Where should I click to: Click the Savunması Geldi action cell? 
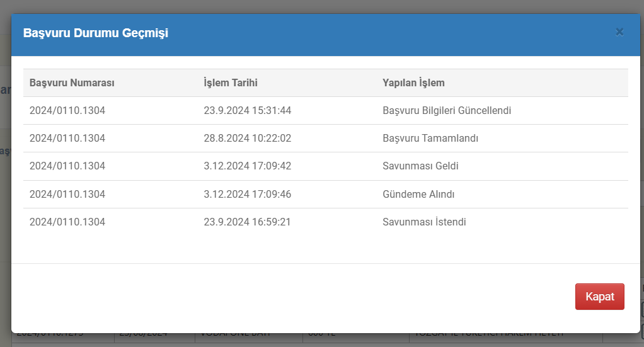point(420,166)
